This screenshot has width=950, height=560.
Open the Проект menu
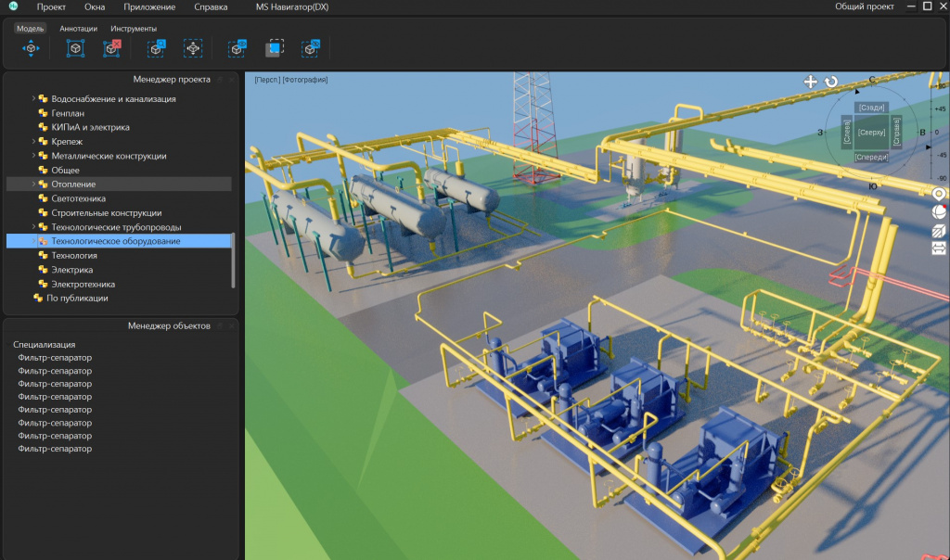(x=51, y=7)
